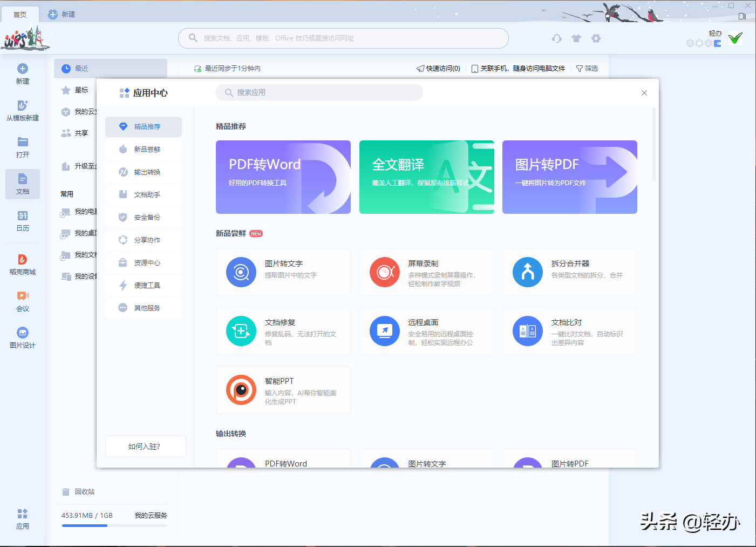This screenshot has height=547, width=756.
Task: Click the 精品推荐 section heading
Action: point(231,126)
